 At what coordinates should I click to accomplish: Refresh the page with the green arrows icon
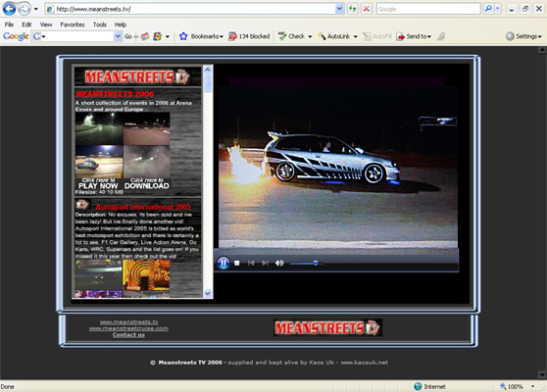tap(352, 9)
